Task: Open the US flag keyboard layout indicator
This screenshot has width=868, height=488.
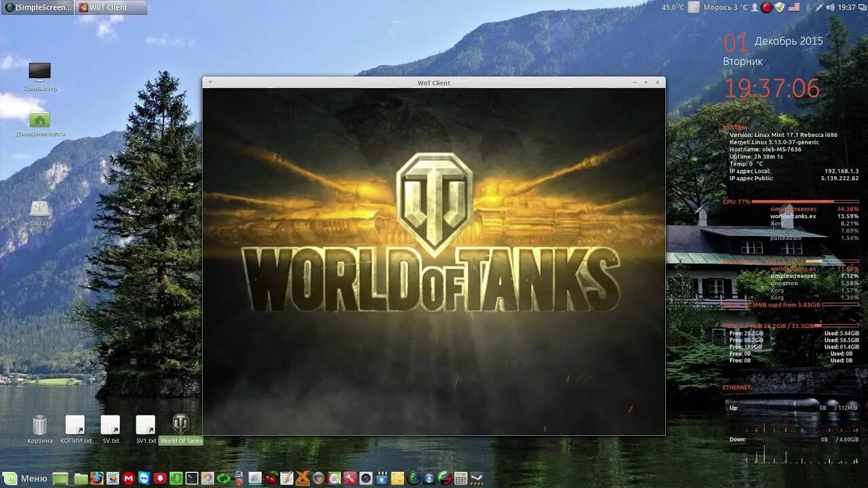Action: [x=794, y=7]
